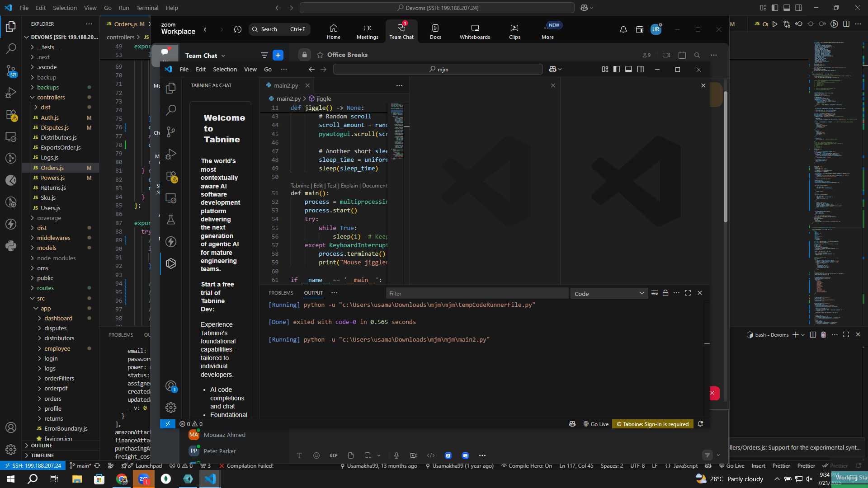Viewport: 868px width, 488px height.
Task: Click emoji icon in Zoom chat toolbar
Action: click(316, 455)
